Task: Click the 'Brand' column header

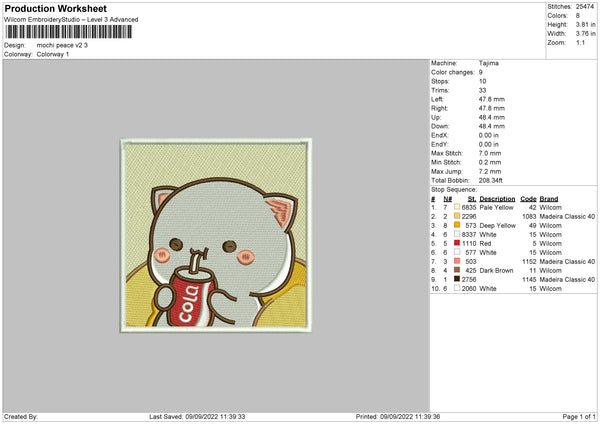Action: tap(549, 199)
